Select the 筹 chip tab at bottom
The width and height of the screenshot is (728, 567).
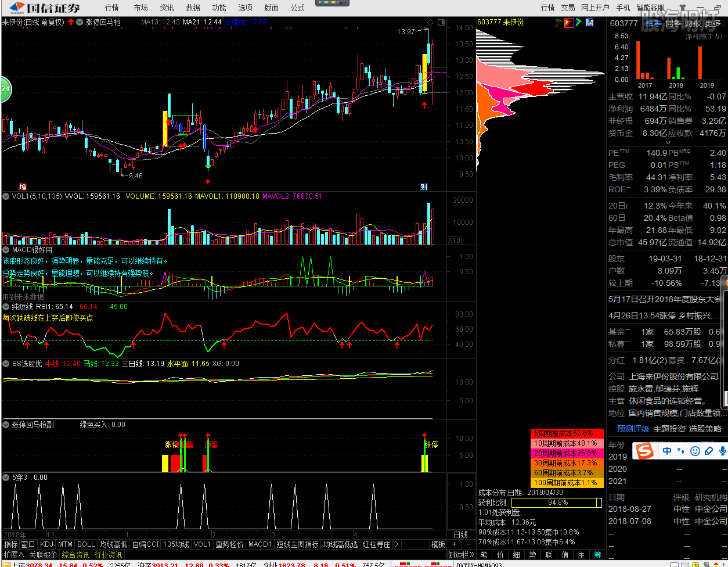598,555
